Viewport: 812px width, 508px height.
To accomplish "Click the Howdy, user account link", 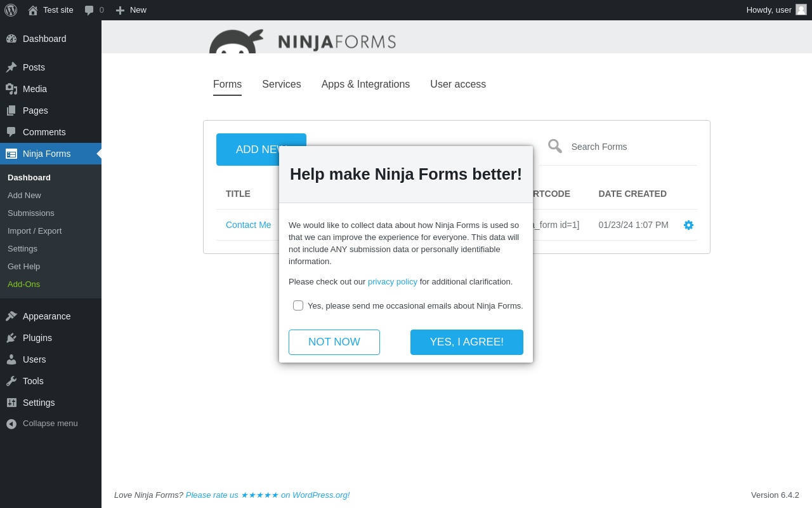I will [769, 10].
